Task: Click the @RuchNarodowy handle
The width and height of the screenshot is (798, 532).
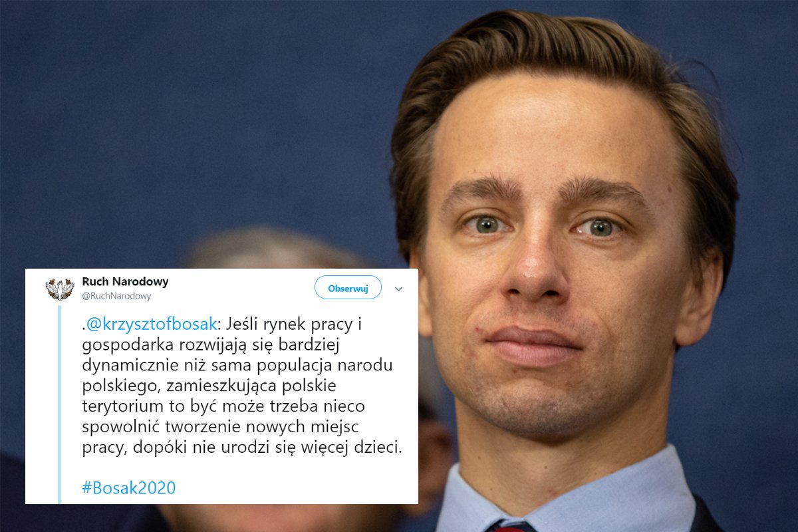Action: click(x=116, y=296)
